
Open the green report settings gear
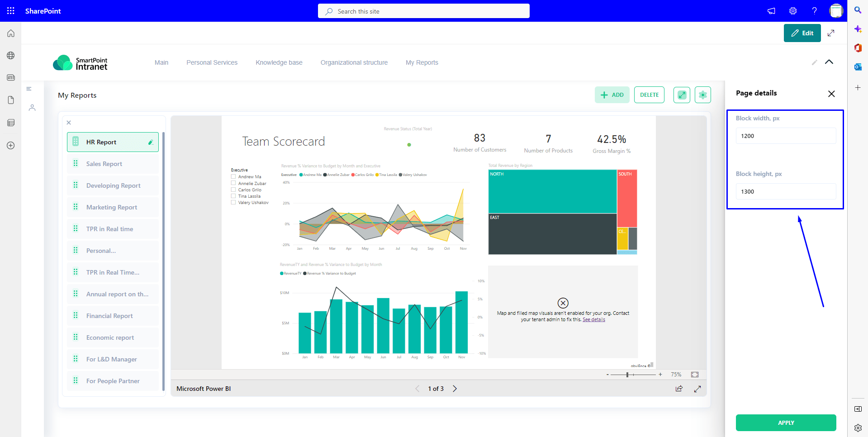(x=702, y=95)
